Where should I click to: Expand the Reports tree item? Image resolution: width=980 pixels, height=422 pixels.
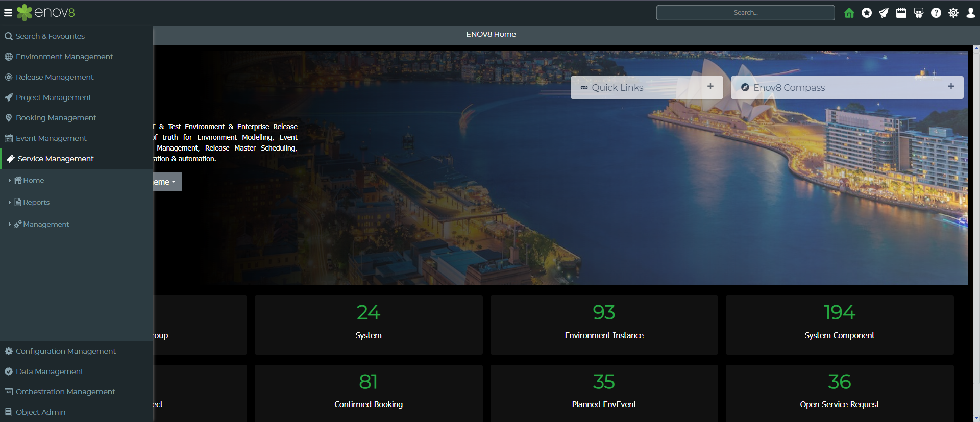point(10,203)
